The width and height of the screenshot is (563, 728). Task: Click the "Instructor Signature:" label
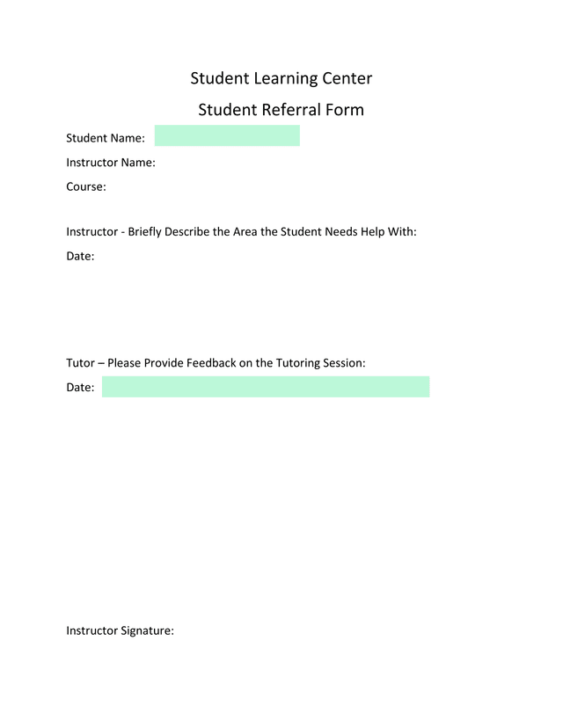(x=121, y=630)
